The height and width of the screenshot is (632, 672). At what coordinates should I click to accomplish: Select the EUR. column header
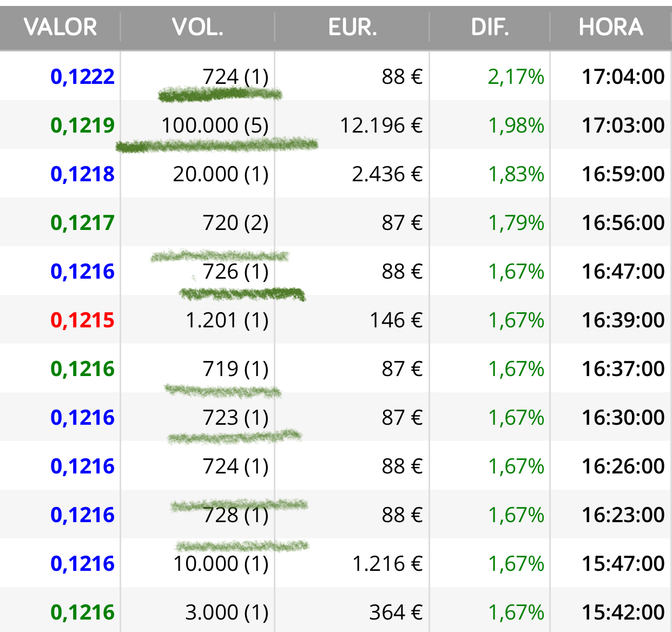pyautogui.click(x=352, y=27)
